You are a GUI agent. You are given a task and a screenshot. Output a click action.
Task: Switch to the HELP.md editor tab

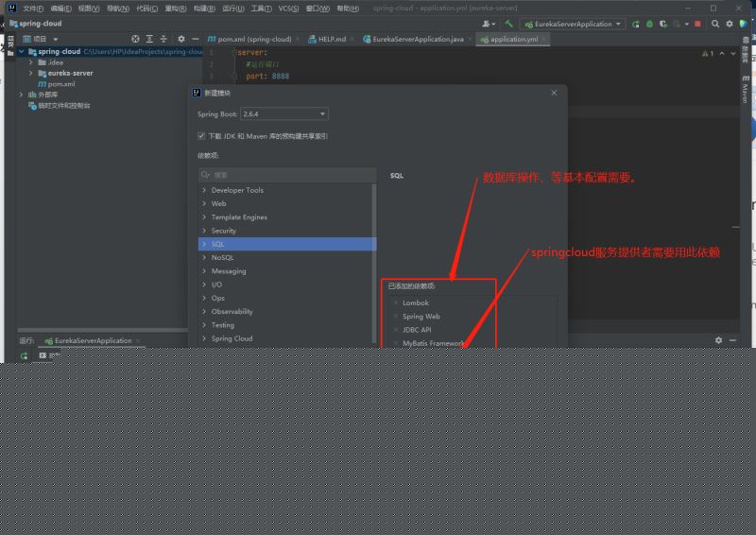(332, 40)
